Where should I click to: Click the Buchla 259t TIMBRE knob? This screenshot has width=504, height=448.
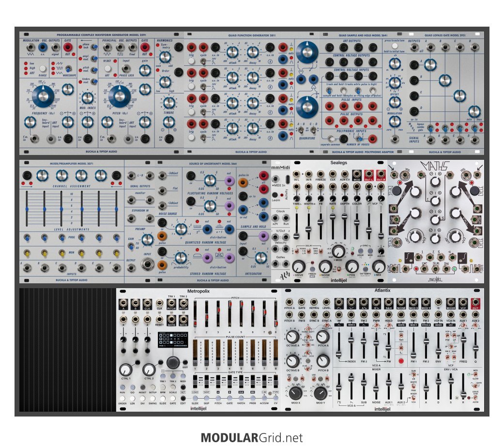point(169,103)
